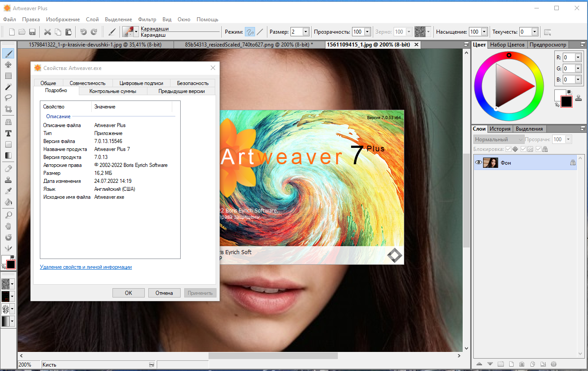The width and height of the screenshot is (588, 371).
Task: Move layer up with arrow icon
Action: [x=479, y=364]
